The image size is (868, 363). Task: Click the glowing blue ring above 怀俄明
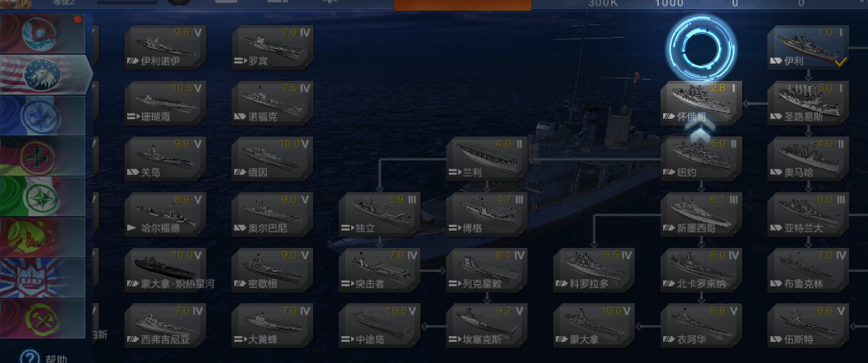click(x=701, y=48)
